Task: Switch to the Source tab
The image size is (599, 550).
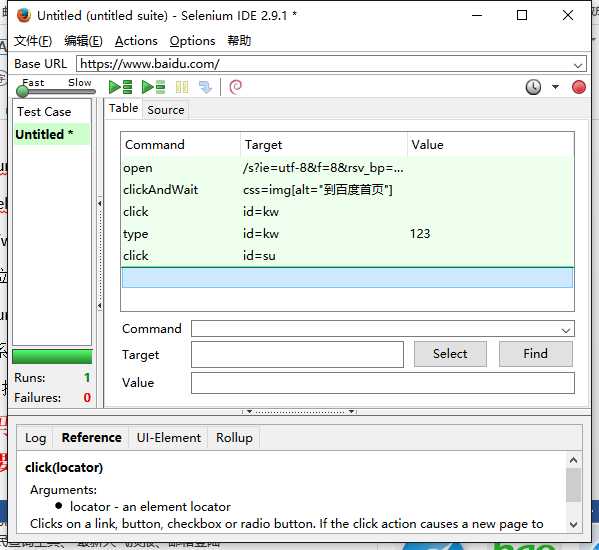Action: (x=166, y=110)
